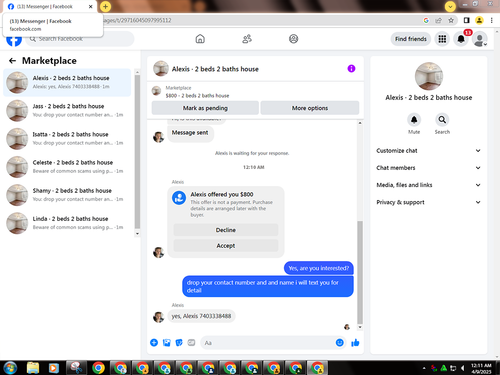This screenshot has height=375, width=500.
Task: Open more actions plus icon in composer
Action: click(154, 343)
